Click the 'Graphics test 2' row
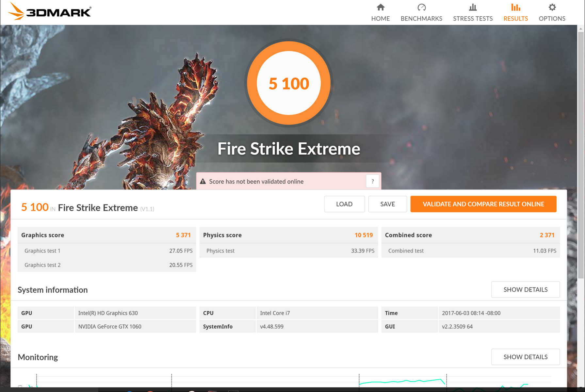This screenshot has width=585, height=392. (x=107, y=265)
